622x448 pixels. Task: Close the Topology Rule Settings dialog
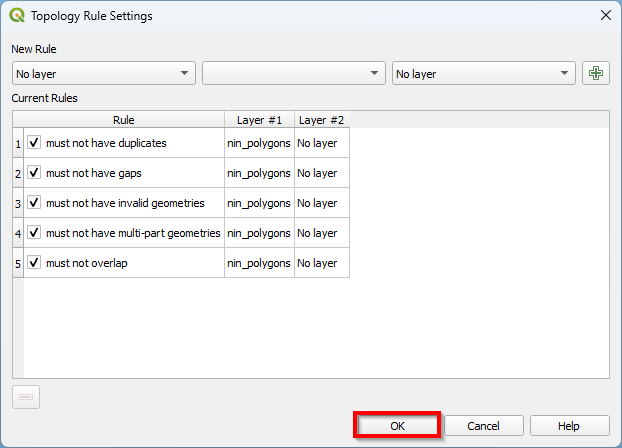pos(604,16)
